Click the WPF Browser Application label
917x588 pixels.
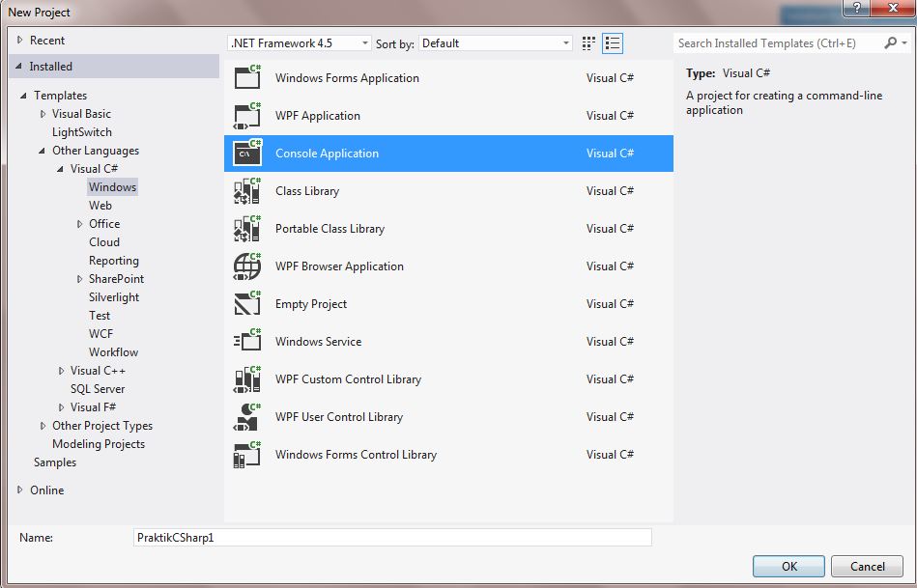pyautogui.click(x=339, y=266)
